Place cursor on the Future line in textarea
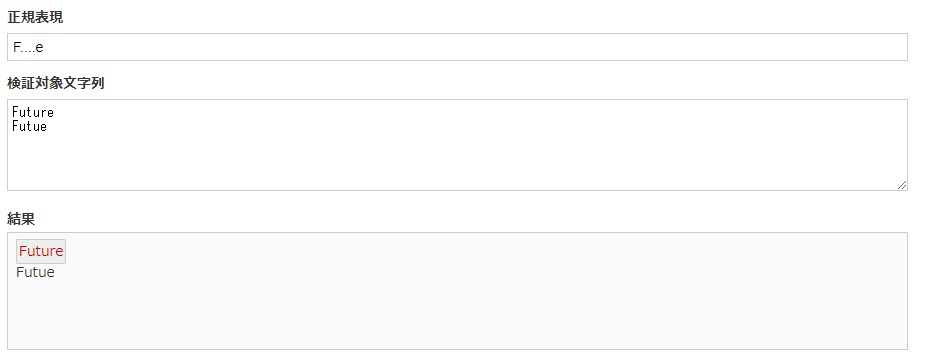Screen dimensions: 925x360 pyautogui.click(x=33, y=112)
